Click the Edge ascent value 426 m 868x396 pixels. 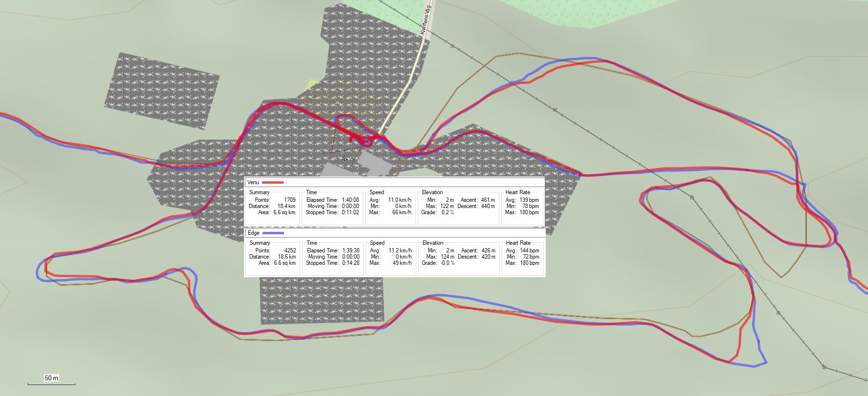pos(488,250)
